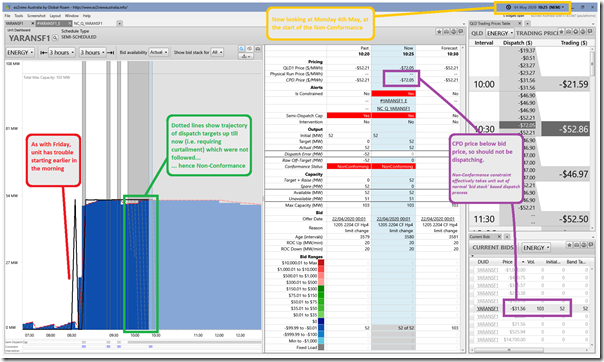Open the Bid availability Actual dropdown
Image resolution: width=604 pixels, height=362 pixels.
[x=159, y=52]
